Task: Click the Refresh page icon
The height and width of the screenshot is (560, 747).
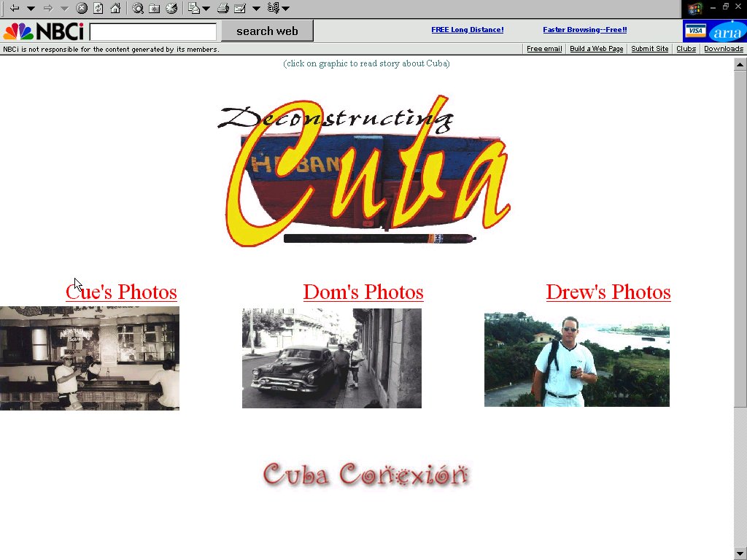Action: pyautogui.click(x=98, y=9)
